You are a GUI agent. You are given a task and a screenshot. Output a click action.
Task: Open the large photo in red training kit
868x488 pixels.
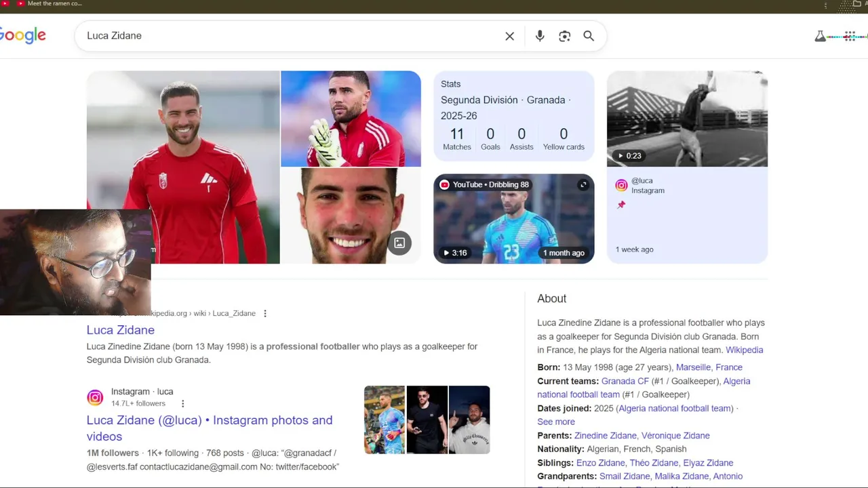point(183,167)
